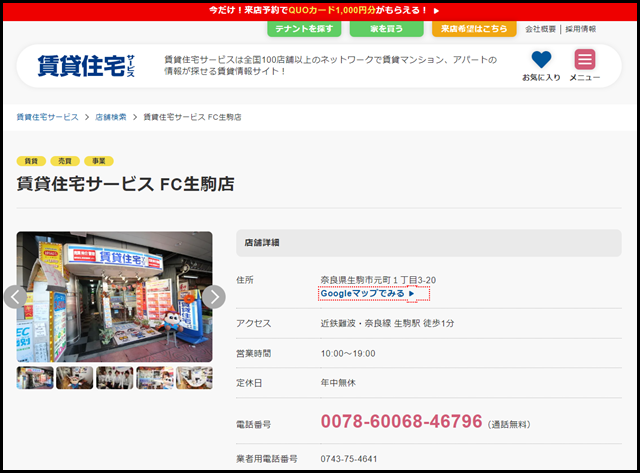Click the 賃貸 yellow tag
640x473 pixels.
pos(31,161)
